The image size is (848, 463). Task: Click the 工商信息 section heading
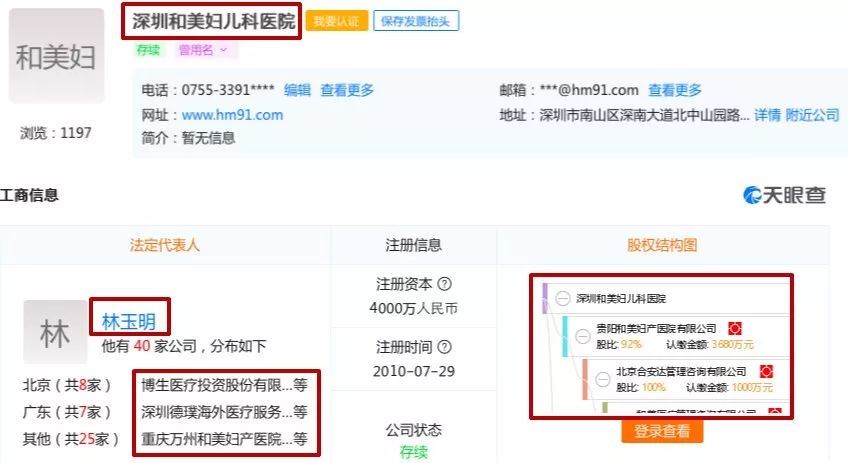click(x=29, y=195)
